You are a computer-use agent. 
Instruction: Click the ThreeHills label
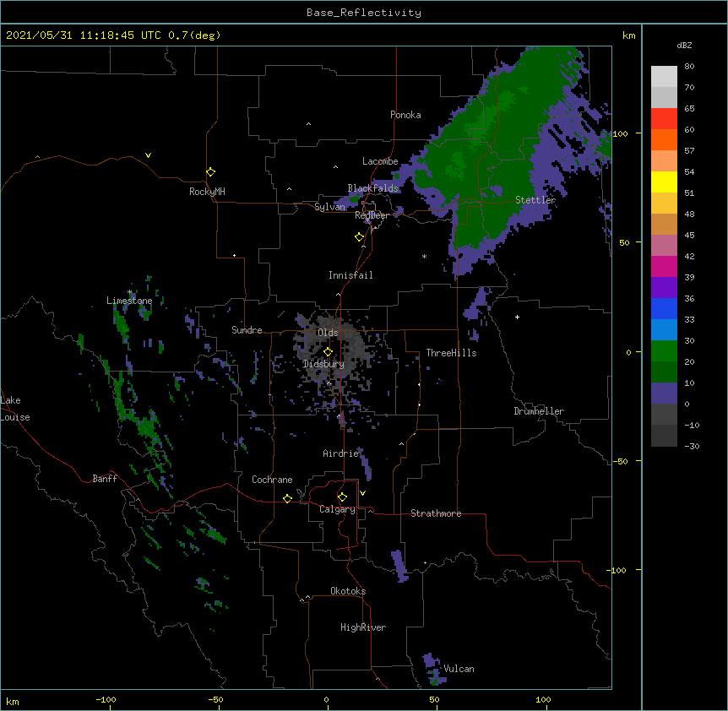coord(451,353)
